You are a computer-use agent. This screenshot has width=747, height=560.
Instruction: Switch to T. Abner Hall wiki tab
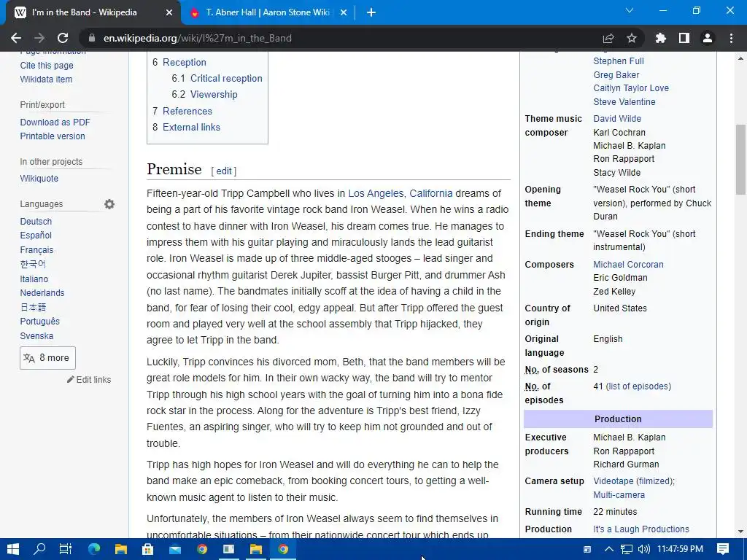pyautogui.click(x=268, y=12)
